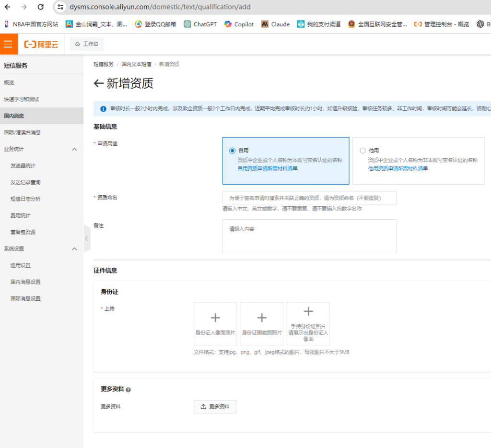This screenshot has height=448, width=491.
Task: Upload 身份证国徽面照片 via plus box
Action: coord(262,323)
